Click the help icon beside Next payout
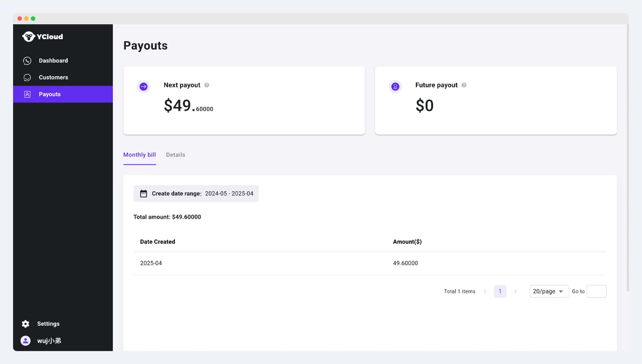 [207, 85]
